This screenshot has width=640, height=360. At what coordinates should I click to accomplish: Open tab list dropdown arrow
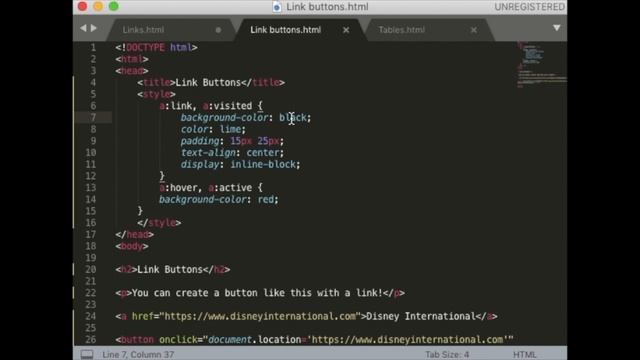coord(556,28)
